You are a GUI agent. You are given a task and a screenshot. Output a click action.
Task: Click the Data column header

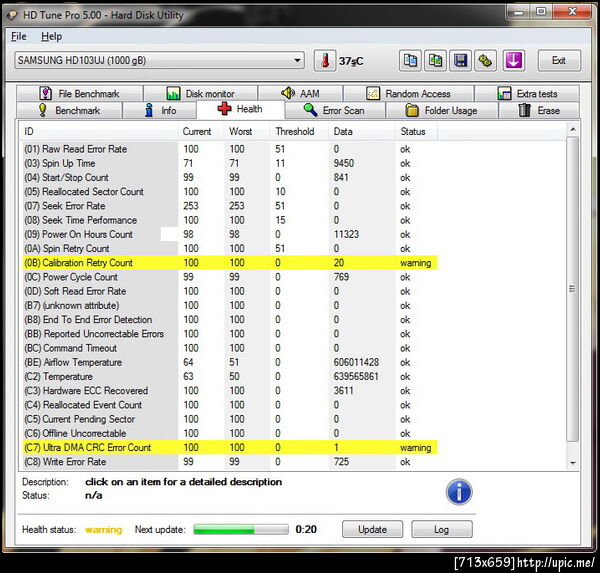(362, 131)
